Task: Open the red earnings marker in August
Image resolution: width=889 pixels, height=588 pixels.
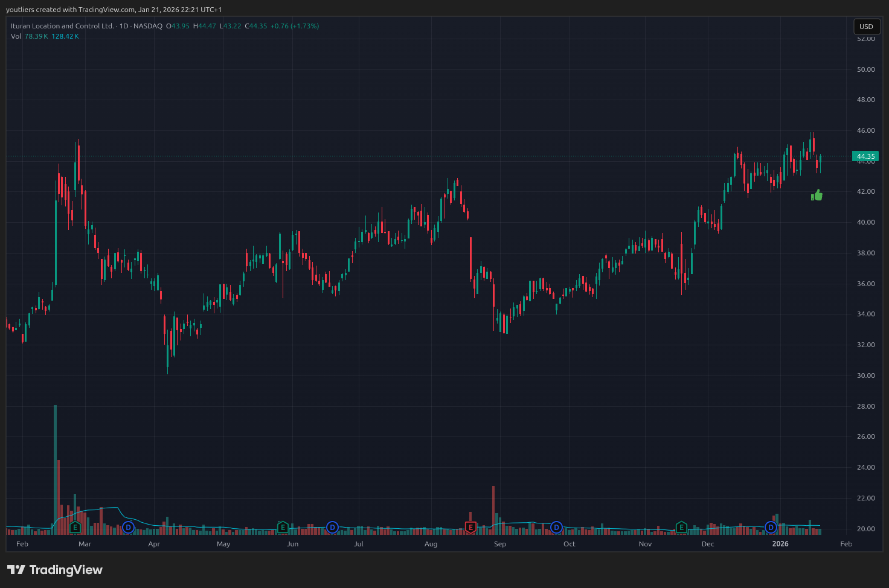Action: click(x=470, y=528)
